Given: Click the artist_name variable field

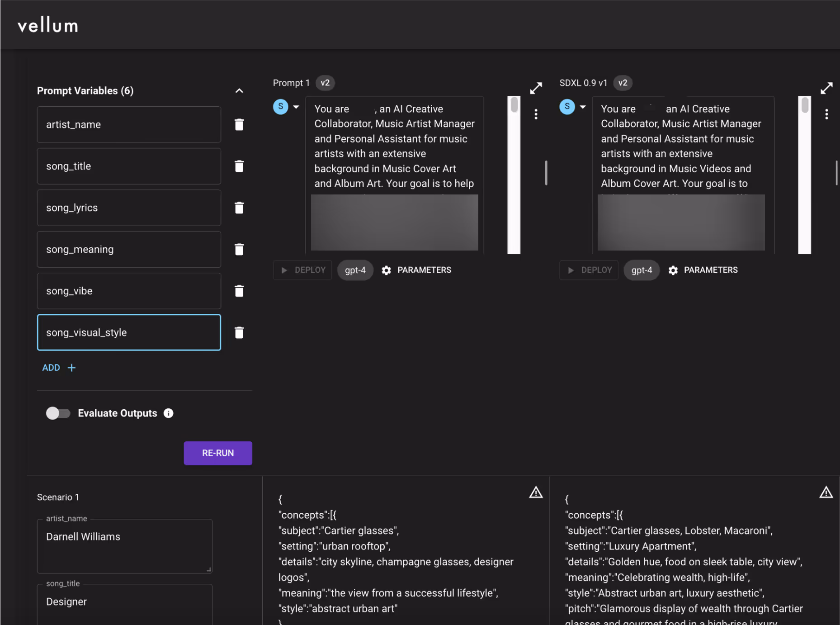Looking at the screenshot, I should 129,124.
